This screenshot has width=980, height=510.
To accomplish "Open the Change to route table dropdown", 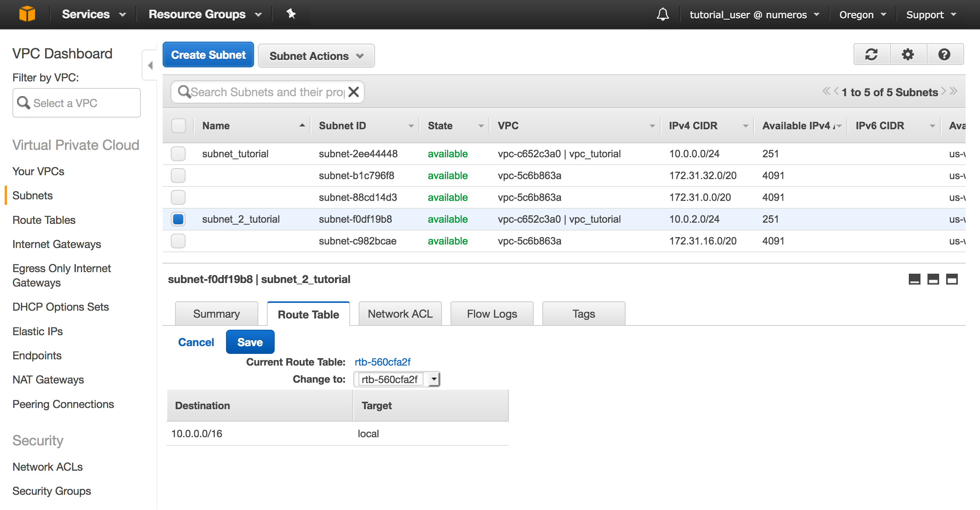I will click(x=396, y=379).
